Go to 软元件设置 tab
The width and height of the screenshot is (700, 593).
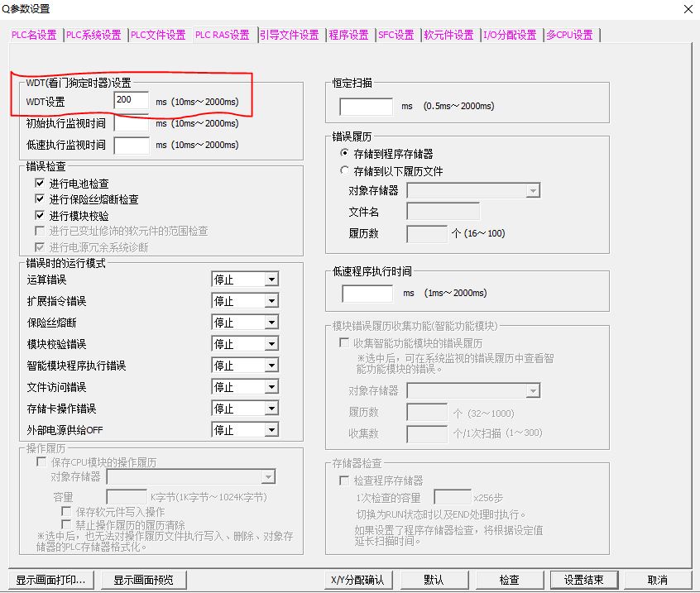pos(449,35)
